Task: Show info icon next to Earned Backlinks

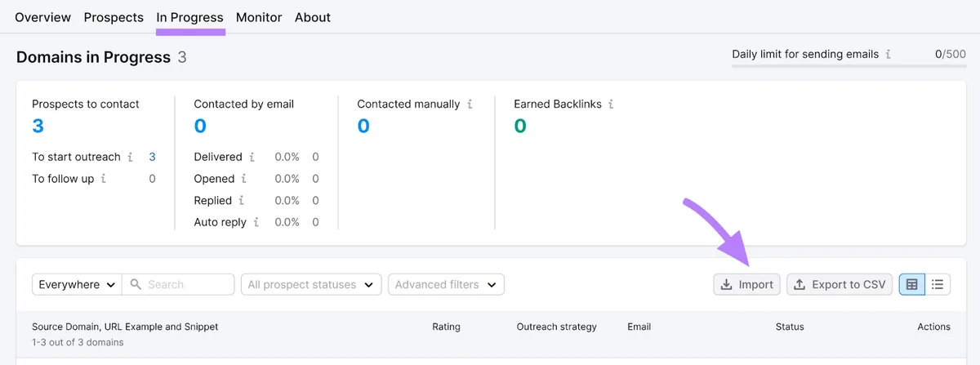Action: 611,105
